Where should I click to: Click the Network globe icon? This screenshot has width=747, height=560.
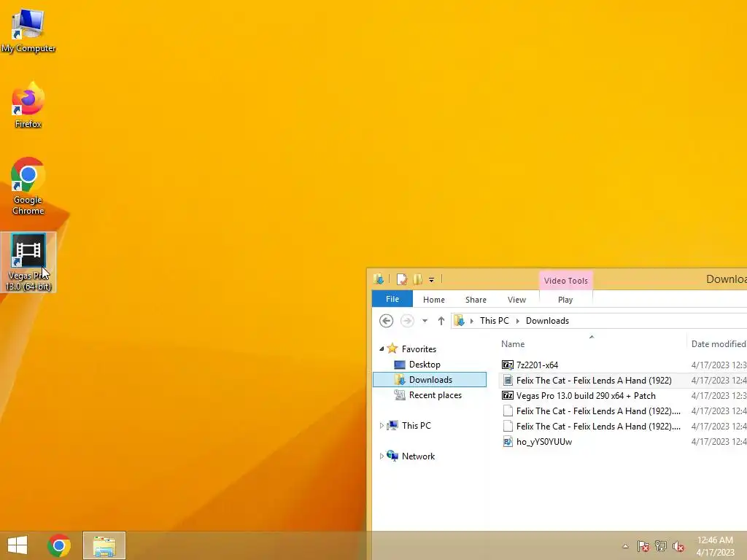tap(392, 456)
